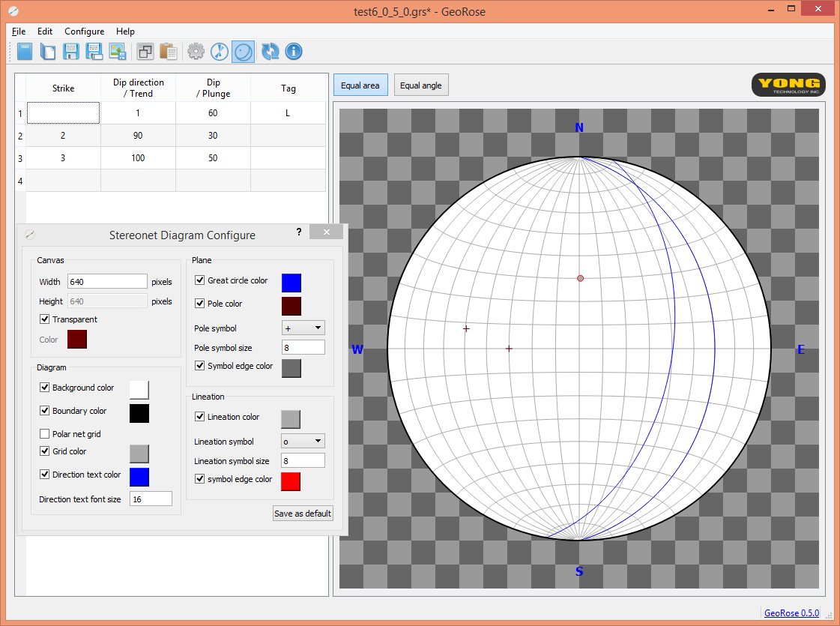
Task: Click the canvas Width input field
Action: pos(107,281)
